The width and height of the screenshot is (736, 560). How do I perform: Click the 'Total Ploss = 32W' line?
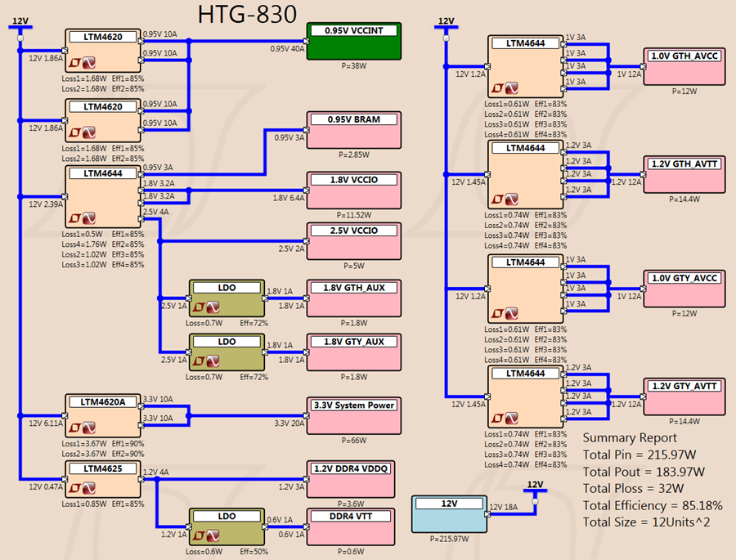tap(633, 489)
